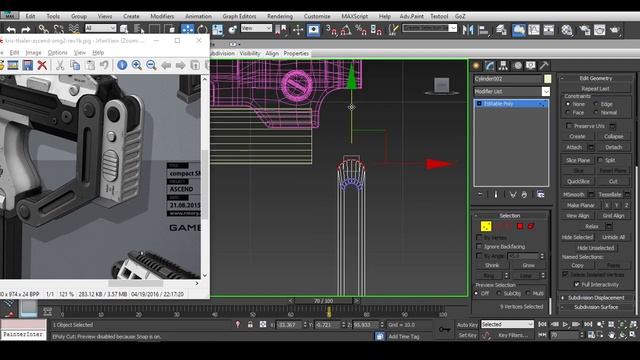Click the QuickSlice button
The image size is (640, 360).
point(578,181)
